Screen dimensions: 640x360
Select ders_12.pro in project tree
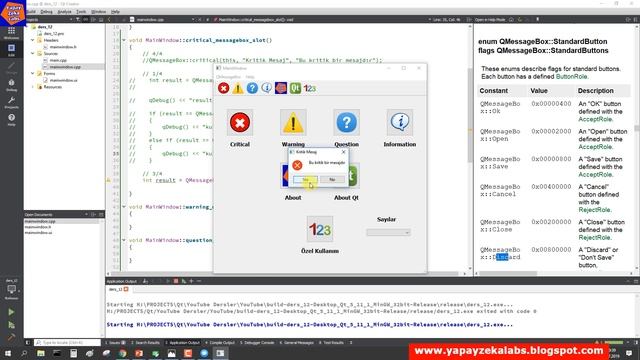53,33
